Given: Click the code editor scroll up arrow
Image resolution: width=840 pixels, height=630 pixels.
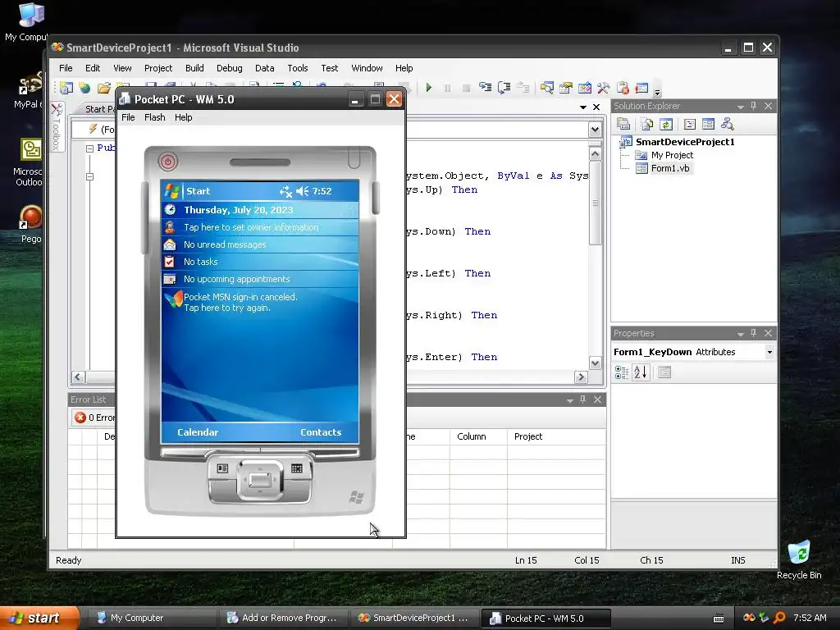Looking at the screenshot, I should coord(596,154).
